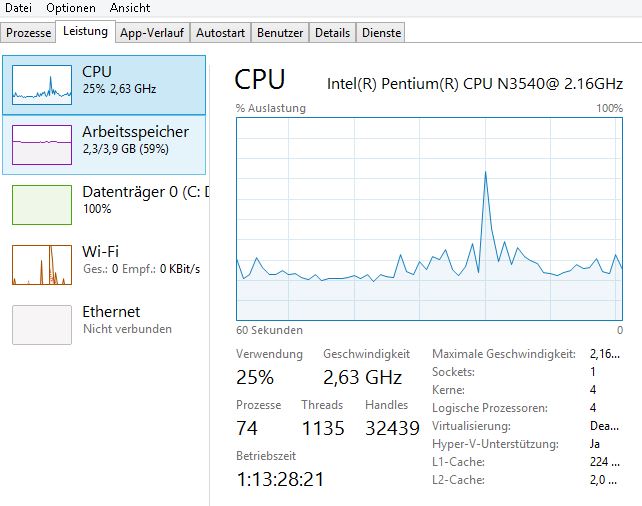Open the Prozesse tab
Image resolution: width=642 pixels, height=506 pixels.
click(x=28, y=33)
